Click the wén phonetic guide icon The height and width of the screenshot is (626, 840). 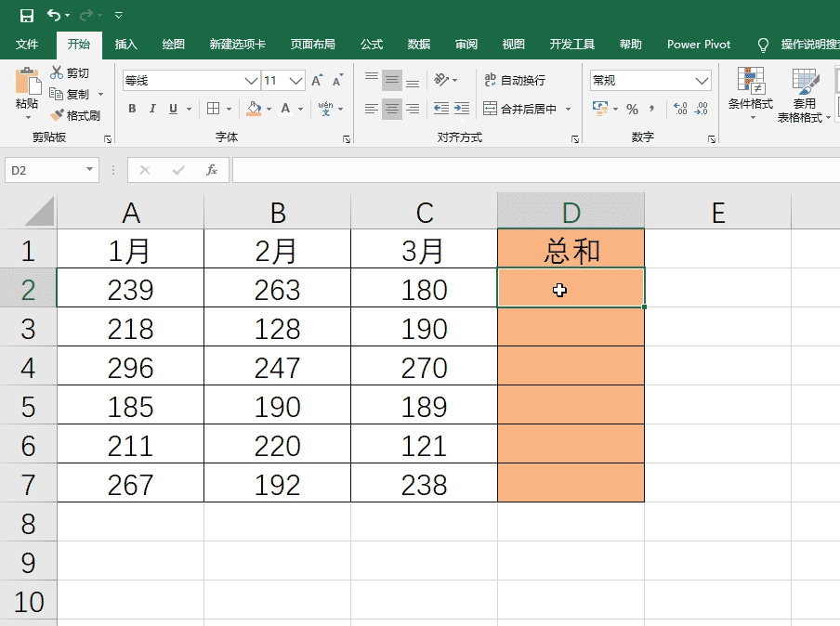click(325, 109)
